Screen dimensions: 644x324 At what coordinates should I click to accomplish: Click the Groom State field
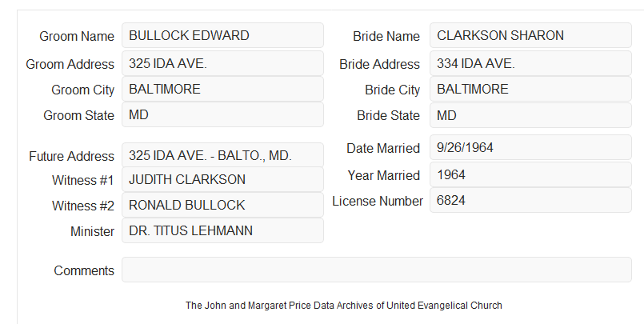pos(222,114)
